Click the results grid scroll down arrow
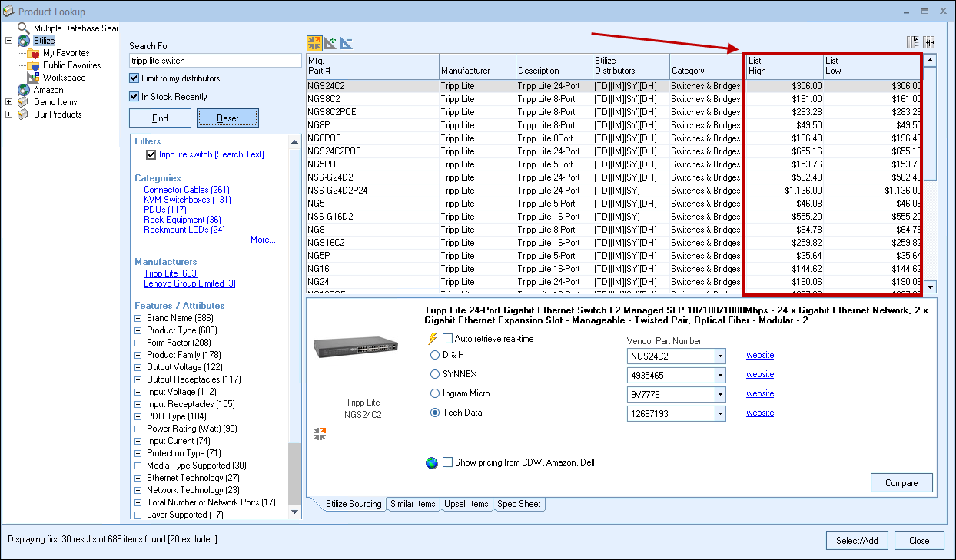Image resolution: width=956 pixels, height=560 pixels. (930, 287)
